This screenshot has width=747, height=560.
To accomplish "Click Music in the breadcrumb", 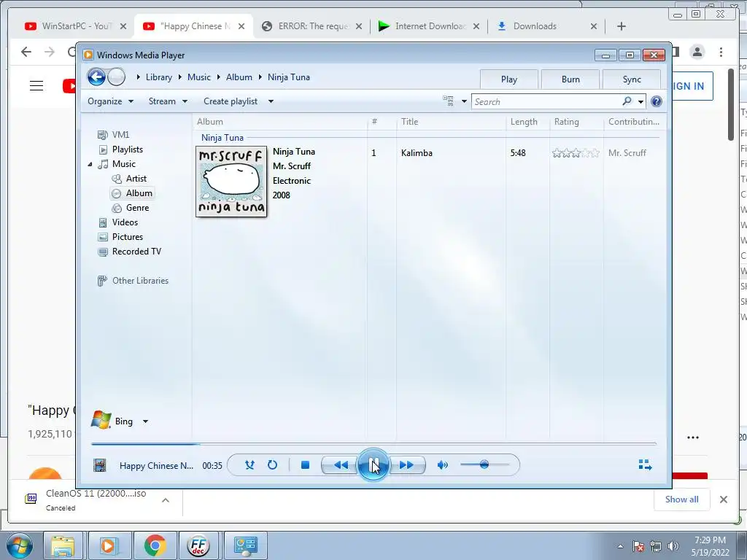I will pyautogui.click(x=198, y=77).
